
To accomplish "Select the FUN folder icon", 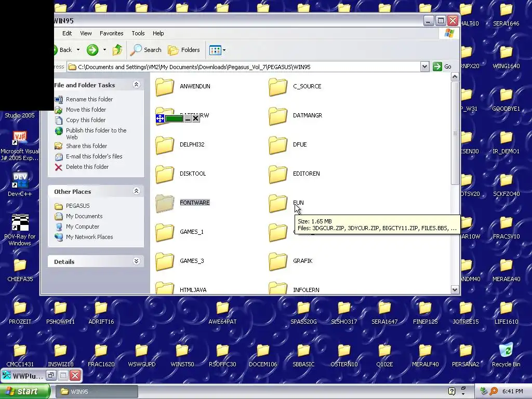I will (278, 203).
